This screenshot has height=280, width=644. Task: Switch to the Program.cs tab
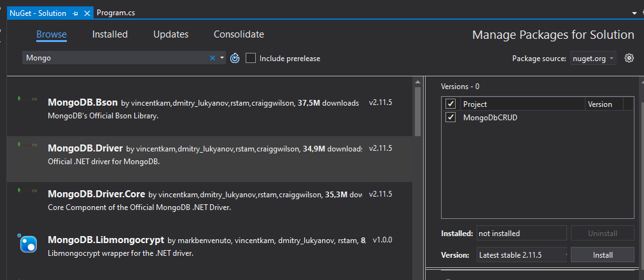click(116, 13)
